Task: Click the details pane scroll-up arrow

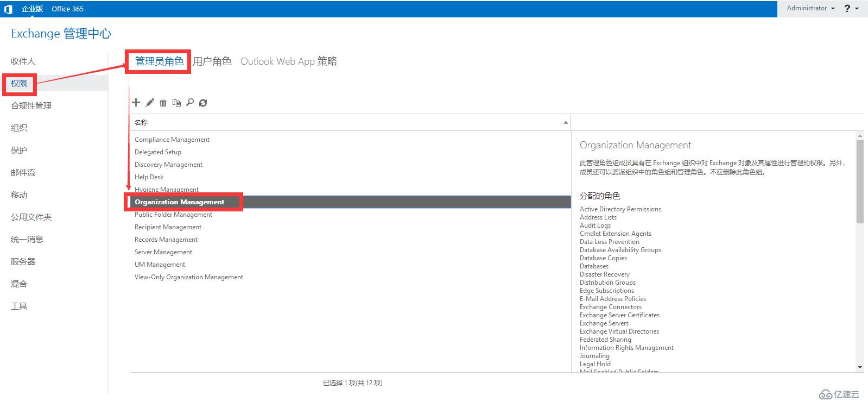Action: point(860,135)
